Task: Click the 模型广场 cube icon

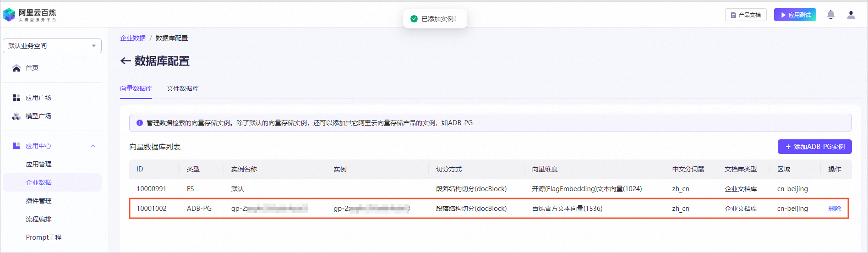Action: click(x=16, y=116)
